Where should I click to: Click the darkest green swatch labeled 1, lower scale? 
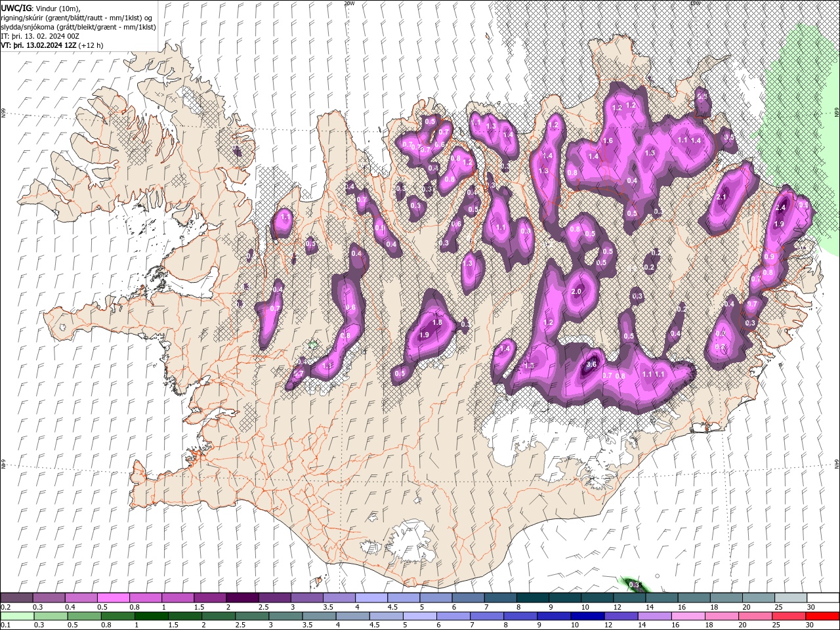tap(151, 616)
